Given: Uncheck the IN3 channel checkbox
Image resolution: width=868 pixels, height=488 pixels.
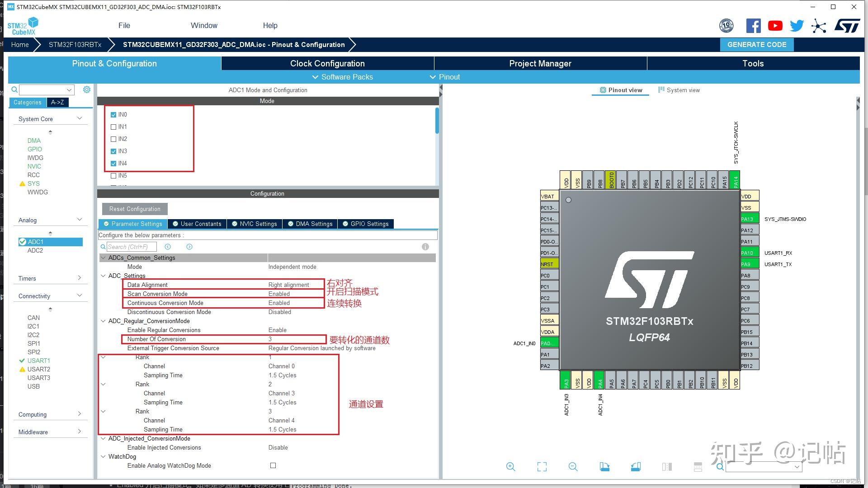Looking at the screenshot, I should (x=113, y=151).
